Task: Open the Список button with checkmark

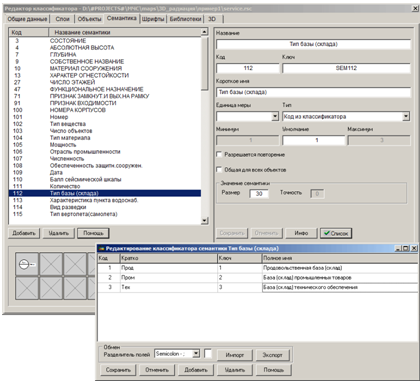Action: (336, 233)
